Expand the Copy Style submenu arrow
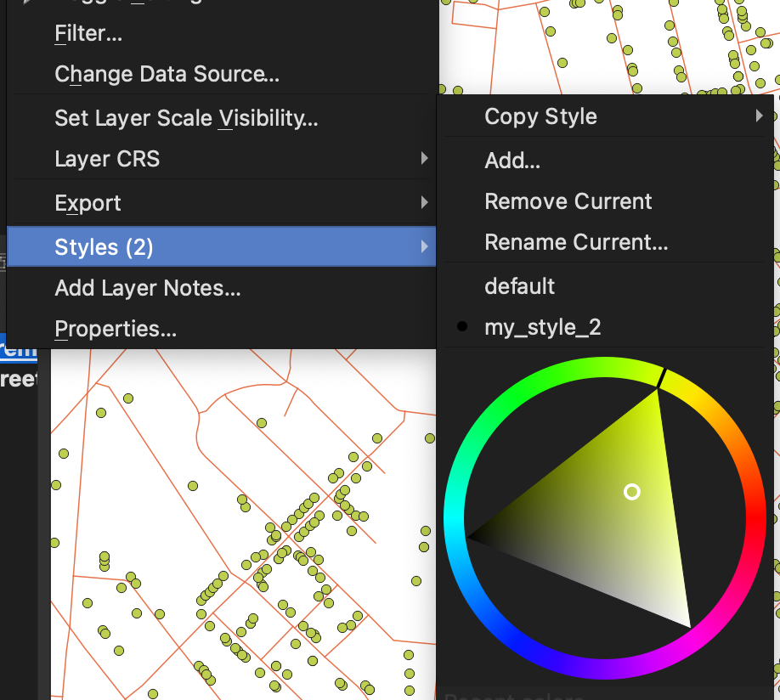Image resolution: width=780 pixels, height=700 pixels. pos(759,116)
